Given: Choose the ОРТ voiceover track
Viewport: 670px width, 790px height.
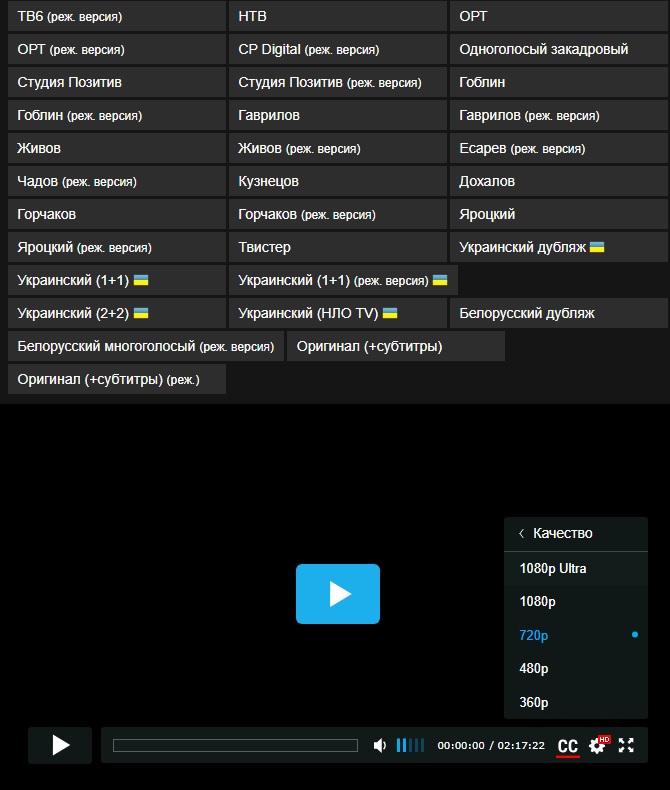Looking at the screenshot, I should tap(559, 16).
